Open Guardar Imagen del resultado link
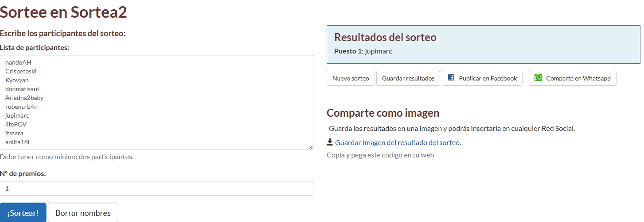This screenshot has width=644, height=222. coord(398,142)
